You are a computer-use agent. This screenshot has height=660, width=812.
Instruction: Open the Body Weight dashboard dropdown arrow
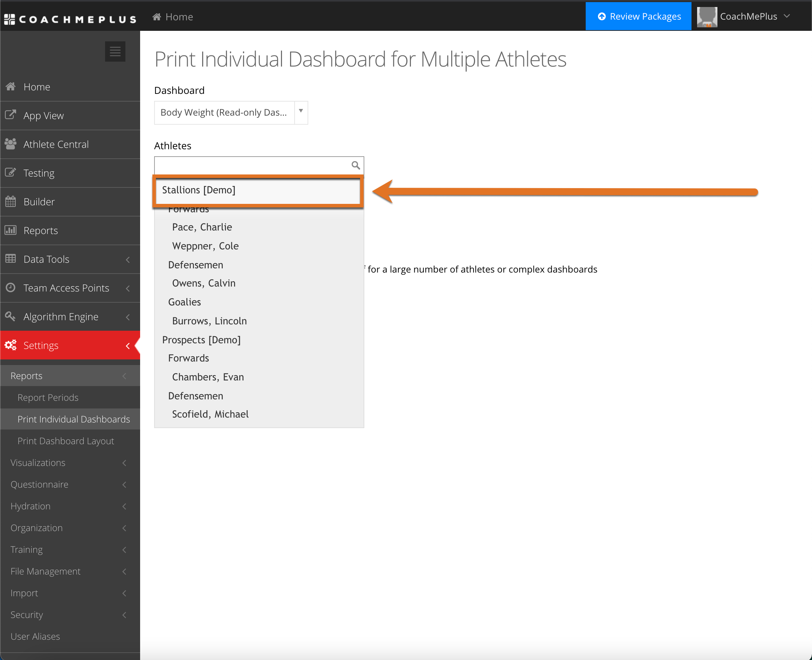[x=301, y=112]
